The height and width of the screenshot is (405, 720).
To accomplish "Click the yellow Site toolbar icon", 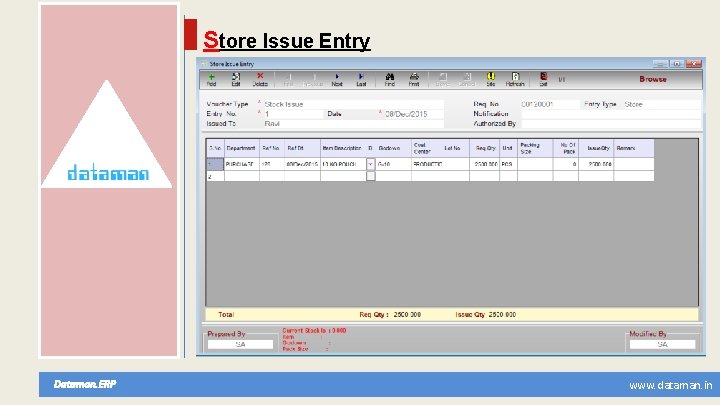I will click(490, 80).
